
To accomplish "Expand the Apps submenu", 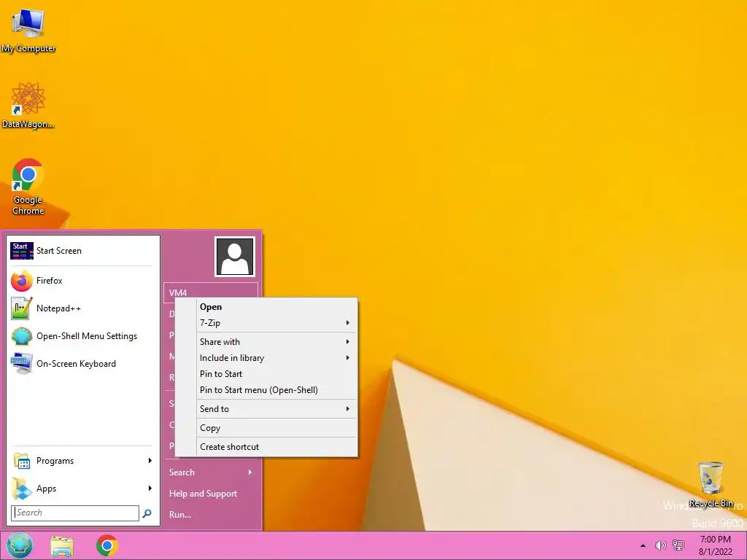I will coord(82,489).
